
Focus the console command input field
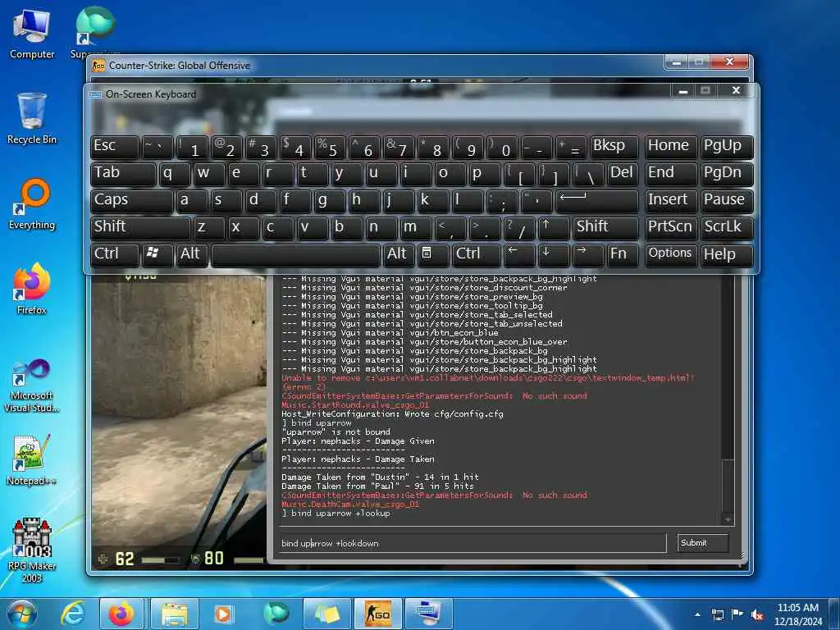472,543
